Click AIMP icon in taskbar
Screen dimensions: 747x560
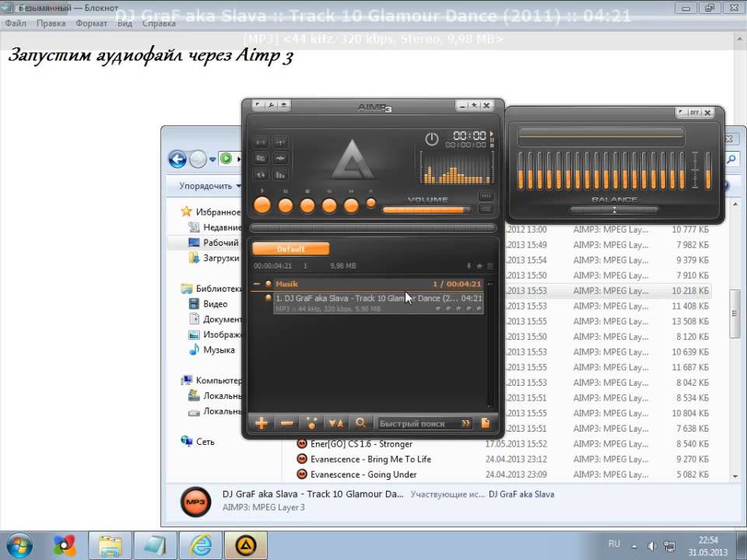point(246,546)
